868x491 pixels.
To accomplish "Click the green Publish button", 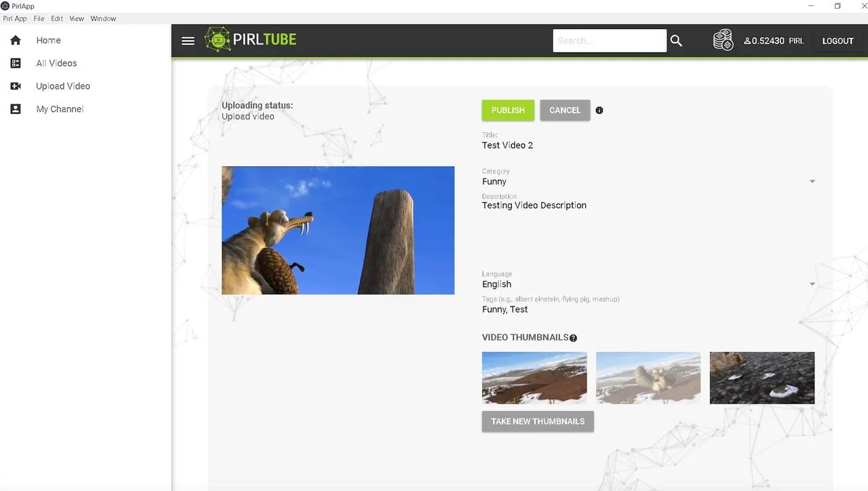I will (508, 110).
